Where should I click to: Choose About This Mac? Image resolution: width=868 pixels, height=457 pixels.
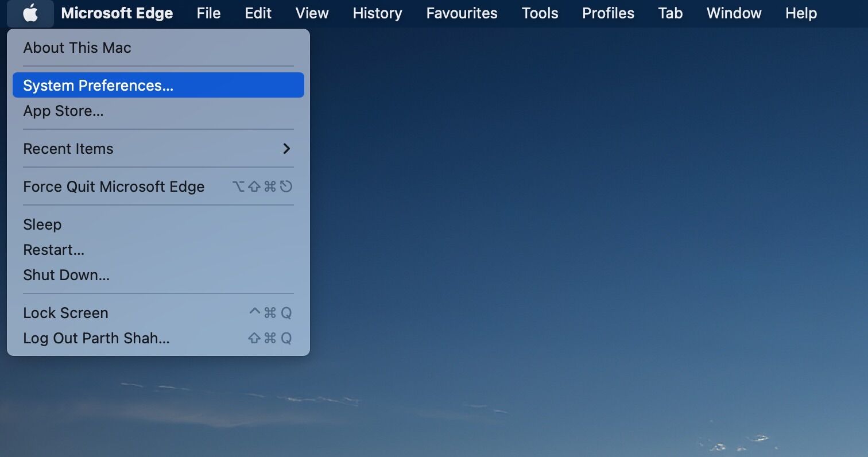[158, 48]
